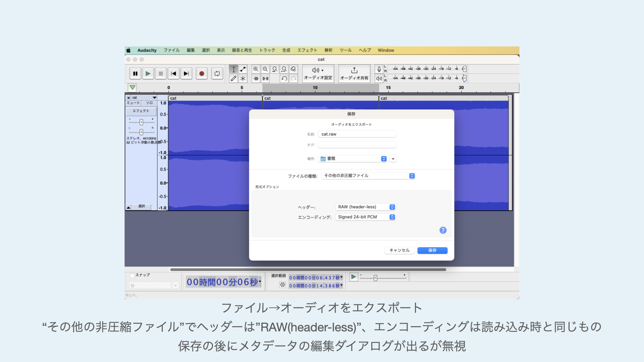644x362 pixels.
Task: Click the cat.raw filename field
Action: coord(357,134)
